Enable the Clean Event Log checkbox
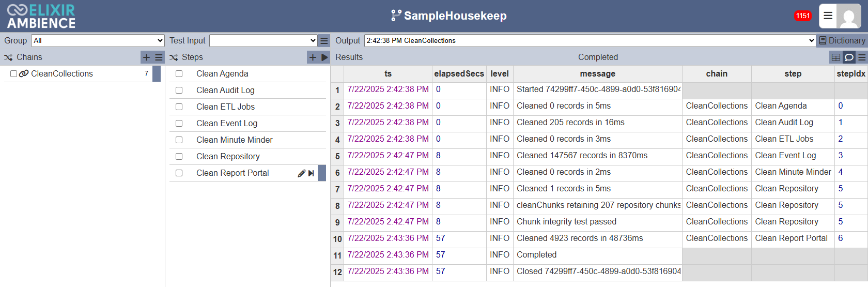Screen dimensions: 868x287 pyautogui.click(x=179, y=124)
